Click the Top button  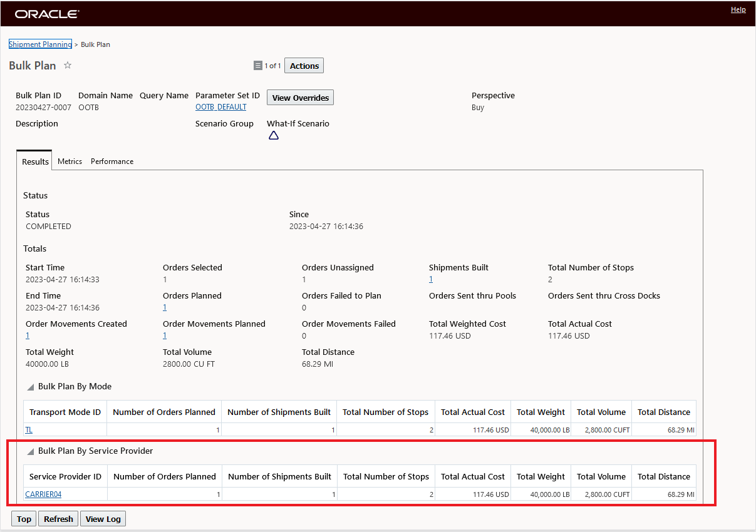[x=24, y=519]
